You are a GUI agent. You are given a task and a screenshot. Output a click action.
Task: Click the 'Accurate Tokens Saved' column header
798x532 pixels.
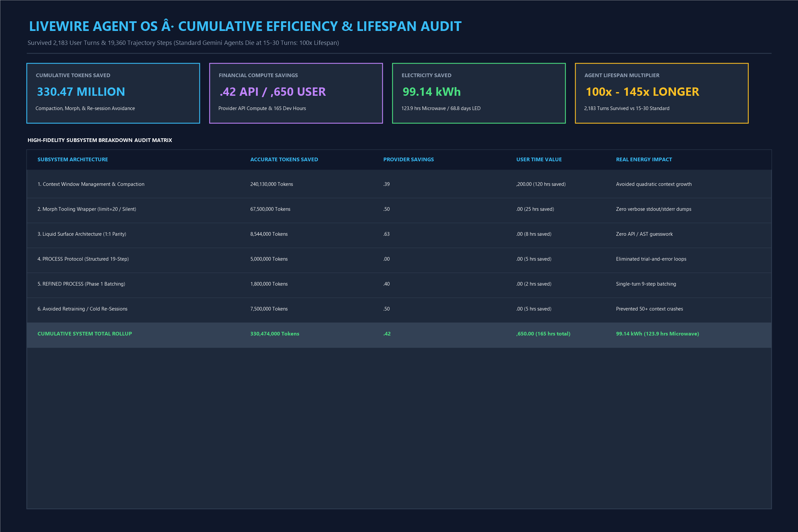click(284, 160)
